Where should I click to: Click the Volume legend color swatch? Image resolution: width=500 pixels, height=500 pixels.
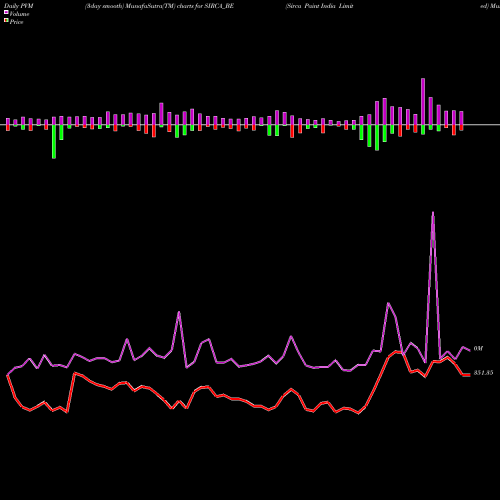pyautogui.click(x=6, y=12)
